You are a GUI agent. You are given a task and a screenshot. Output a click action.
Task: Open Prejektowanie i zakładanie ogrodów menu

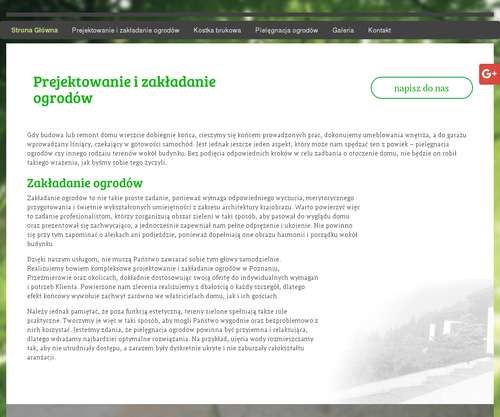[125, 30]
